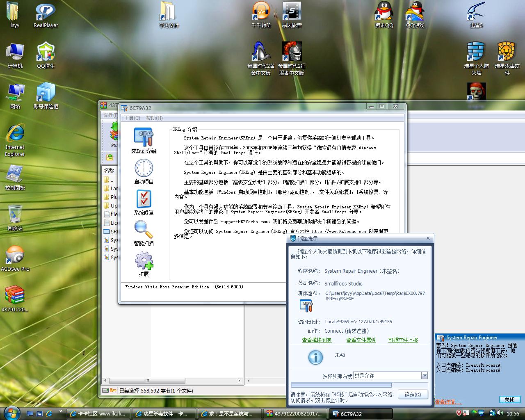Click 查看模块列表 link in Rising prompt
The image size is (525, 420).
[317, 340]
